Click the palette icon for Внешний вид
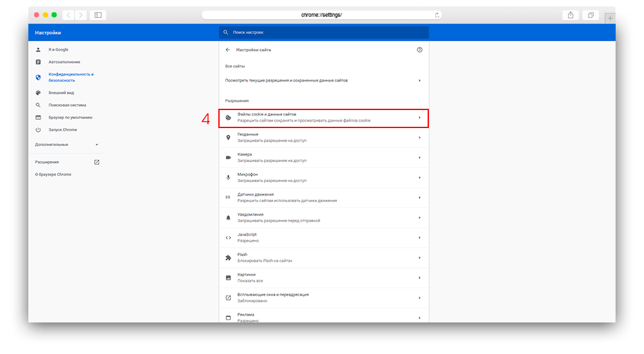Image resolution: width=644 pixels, height=354 pixels. (x=38, y=93)
